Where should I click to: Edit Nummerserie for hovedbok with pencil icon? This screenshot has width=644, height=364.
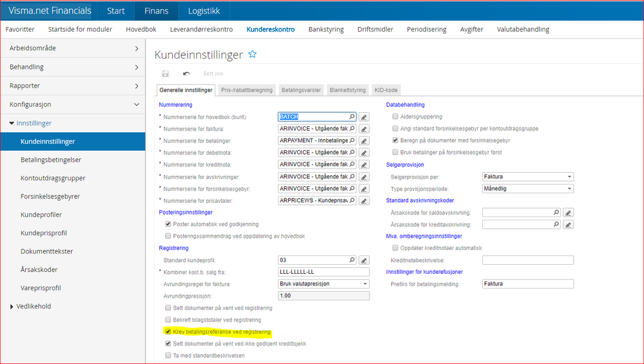point(364,117)
